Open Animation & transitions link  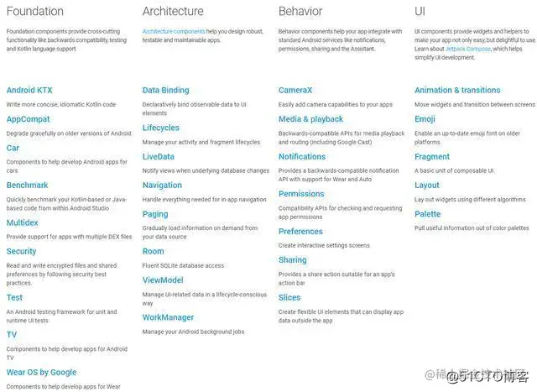coord(457,90)
